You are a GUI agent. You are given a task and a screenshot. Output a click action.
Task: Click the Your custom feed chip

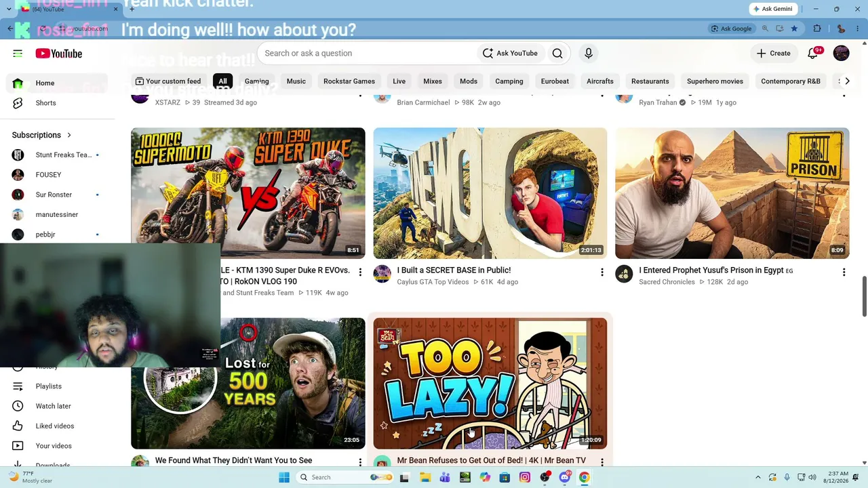[168, 81]
